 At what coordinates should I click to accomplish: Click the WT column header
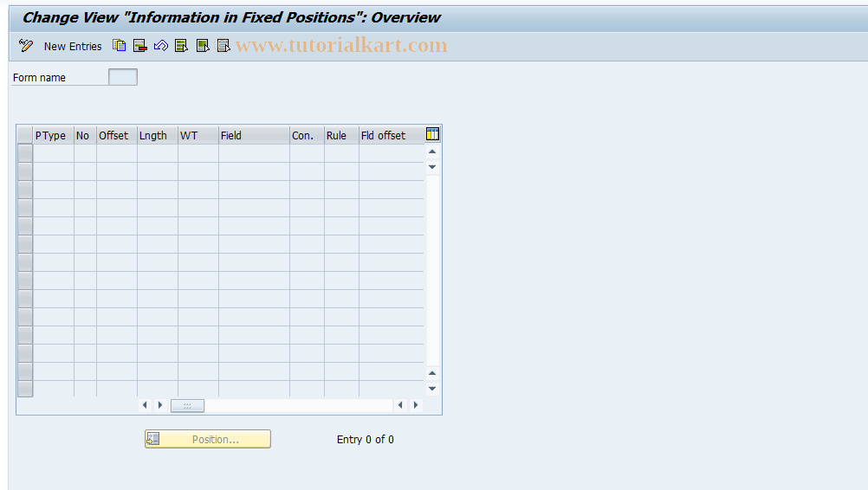click(198, 136)
